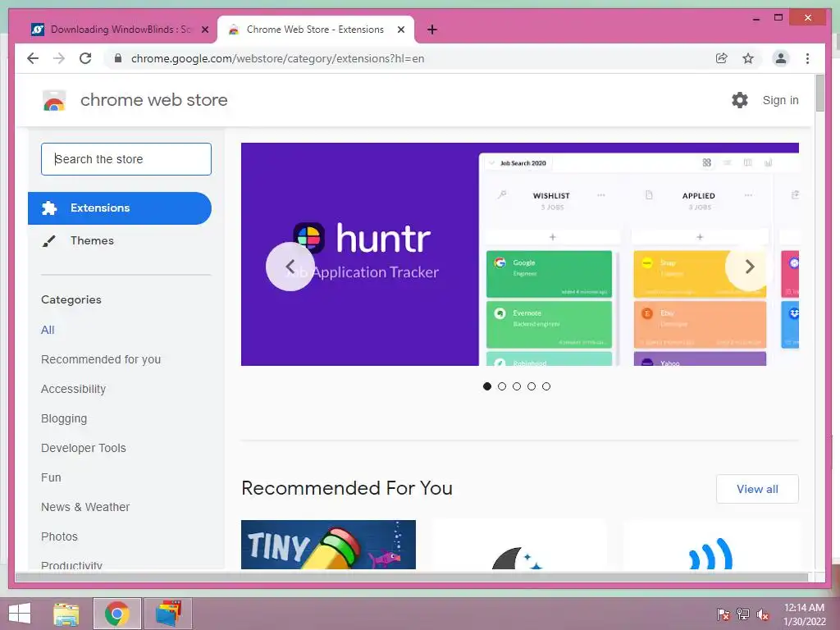Open the WindowBlinds taskbar app icon
This screenshot has width=840, height=630.
[x=168, y=614]
